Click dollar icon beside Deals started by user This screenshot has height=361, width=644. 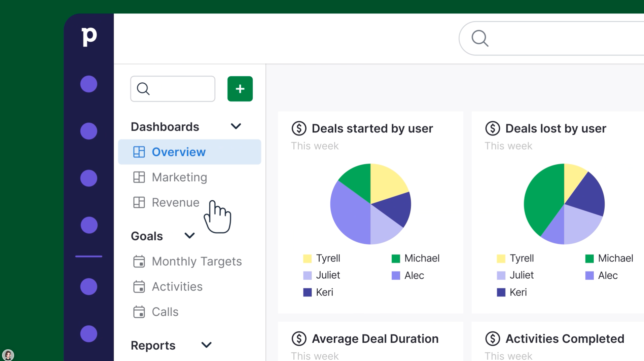click(299, 128)
